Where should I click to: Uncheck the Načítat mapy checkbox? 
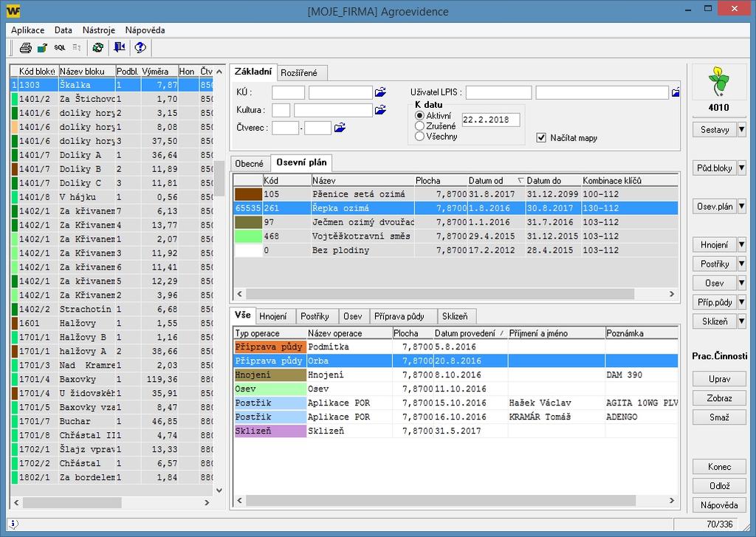click(x=541, y=138)
